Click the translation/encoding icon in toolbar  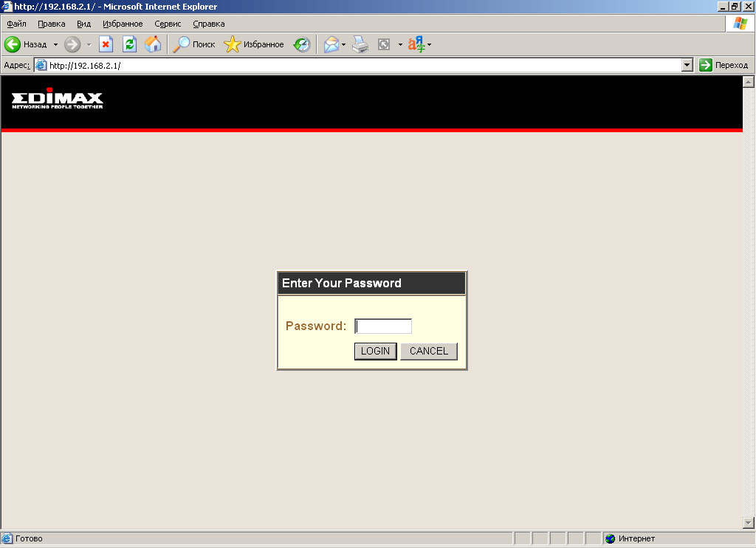click(416, 44)
